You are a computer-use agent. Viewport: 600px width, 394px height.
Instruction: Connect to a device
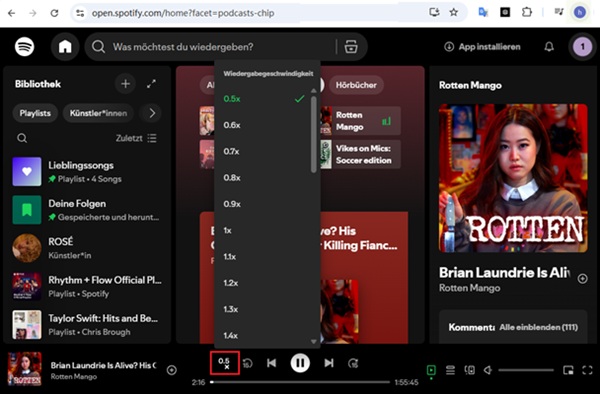[470, 370]
